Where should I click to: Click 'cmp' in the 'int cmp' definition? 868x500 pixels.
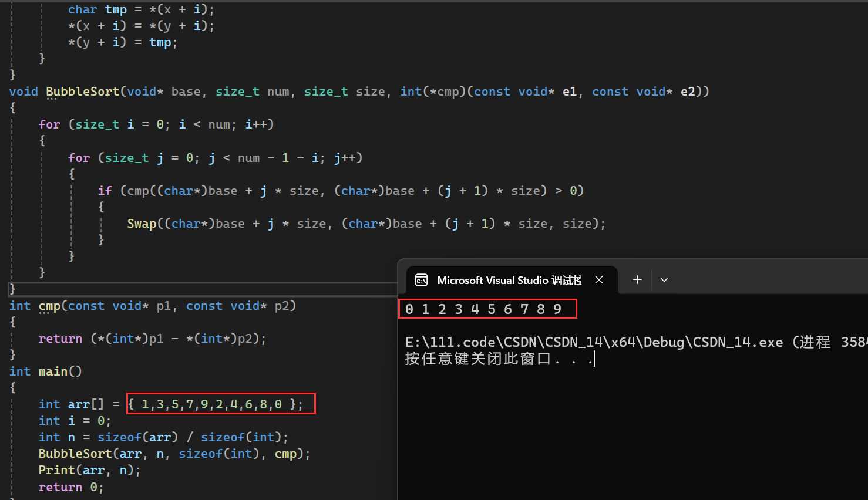point(50,306)
